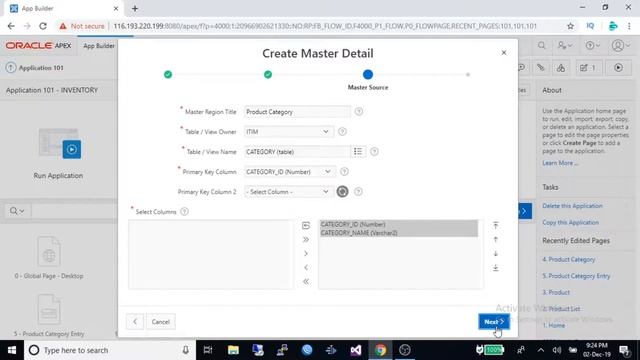Move selected column to bottom
The height and width of the screenshot is (360, 640).
coord(496,268)
